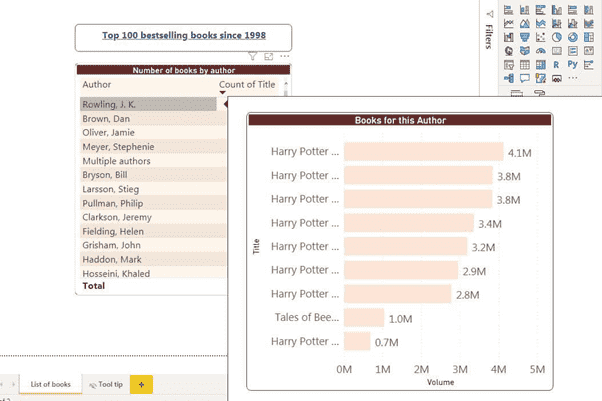Select the Treemap visual
602x401 pixels.
click(x=589, y=37)
